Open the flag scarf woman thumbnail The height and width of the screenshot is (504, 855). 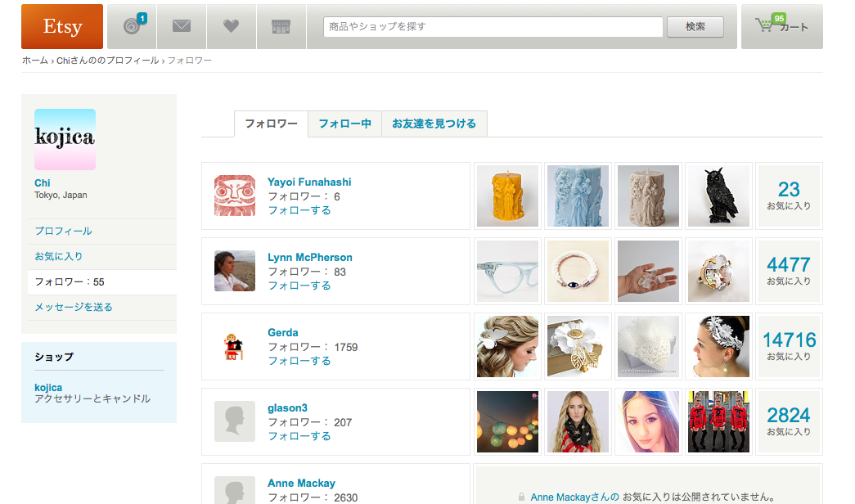coord(578,421)
